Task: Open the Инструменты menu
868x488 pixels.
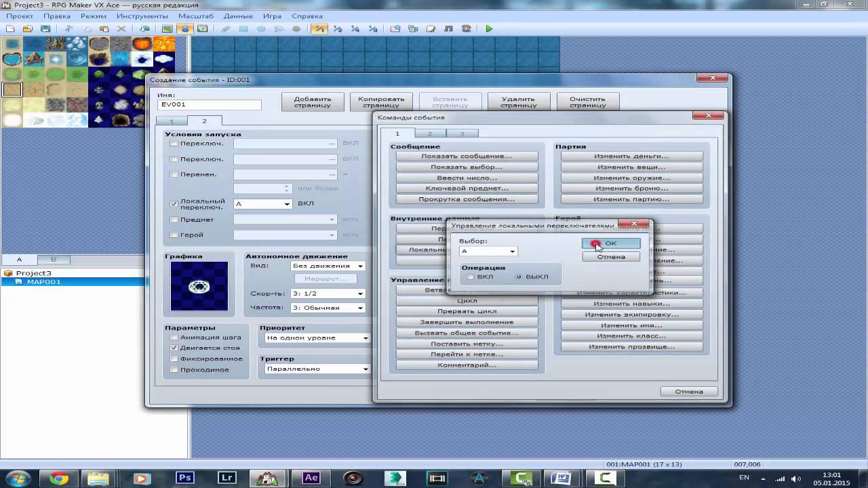Action: (x=142, y=16)
